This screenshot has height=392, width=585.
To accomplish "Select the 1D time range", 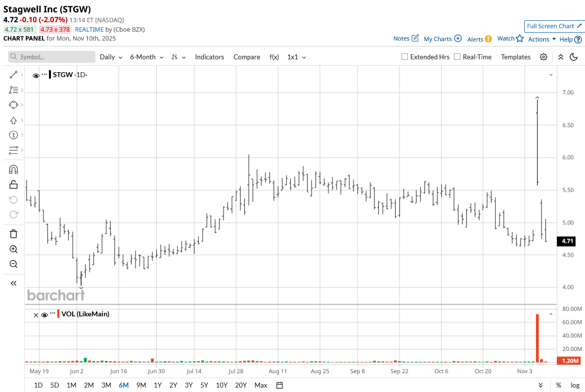I will (38, 385).
